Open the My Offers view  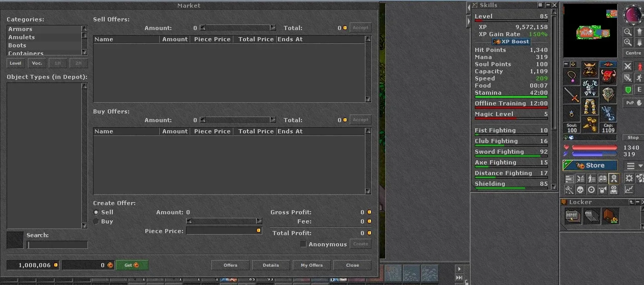tap(312, 265)
